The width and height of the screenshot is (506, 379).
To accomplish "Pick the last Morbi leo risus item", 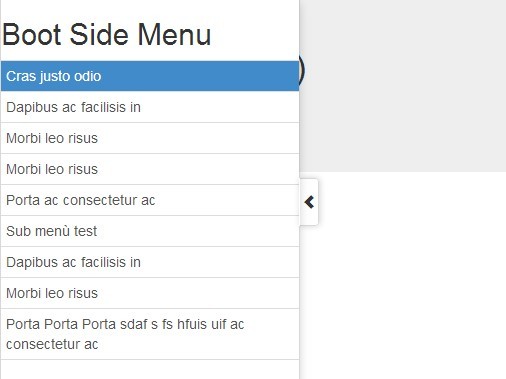I will (x=150, y=293).
